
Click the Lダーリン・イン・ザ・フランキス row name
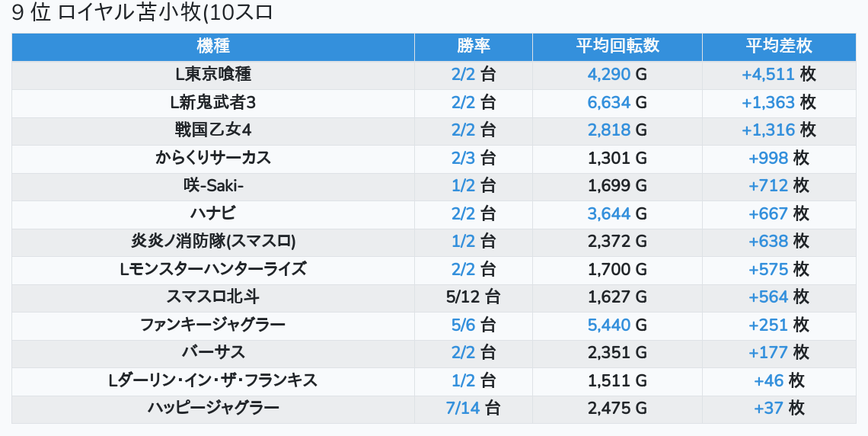(213, 381)
